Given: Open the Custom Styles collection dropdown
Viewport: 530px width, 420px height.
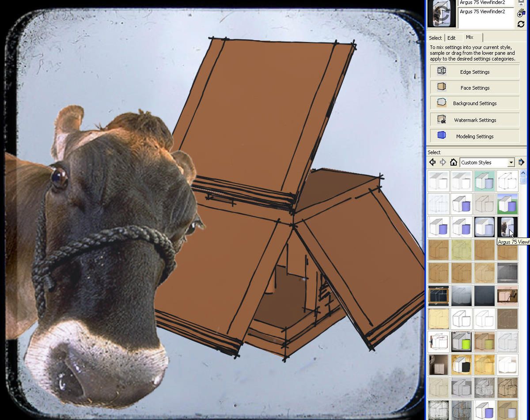Looking at the screenshot, I should (x=487, y=163).
